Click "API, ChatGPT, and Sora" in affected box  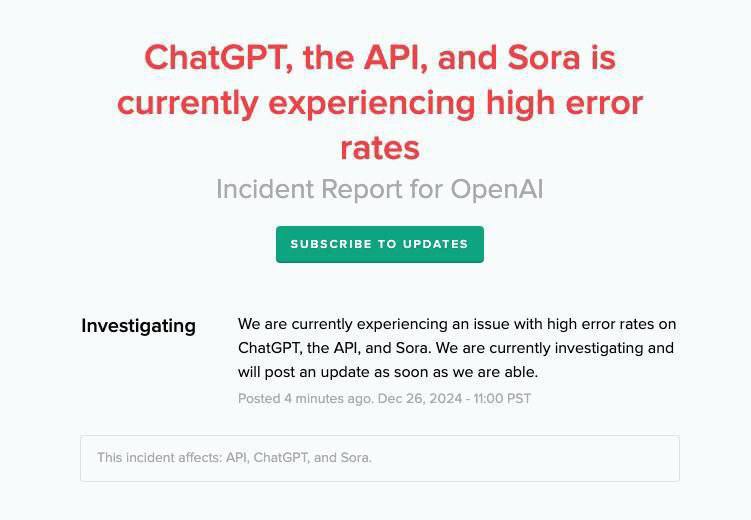(298, 458)
